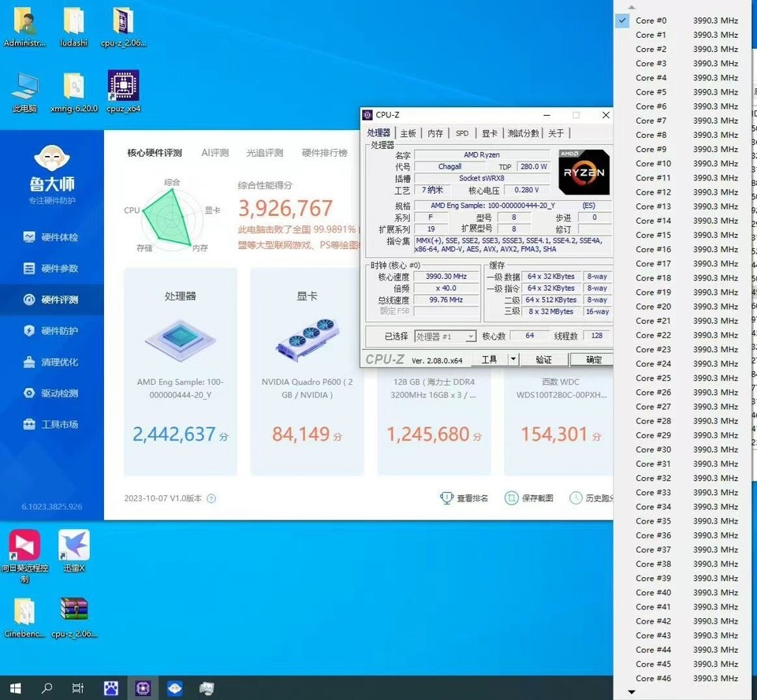757x700 pixels.
Task: Click the 验证 button in CPU-Z
Action: pyautogui.click(x=543, y=359)
